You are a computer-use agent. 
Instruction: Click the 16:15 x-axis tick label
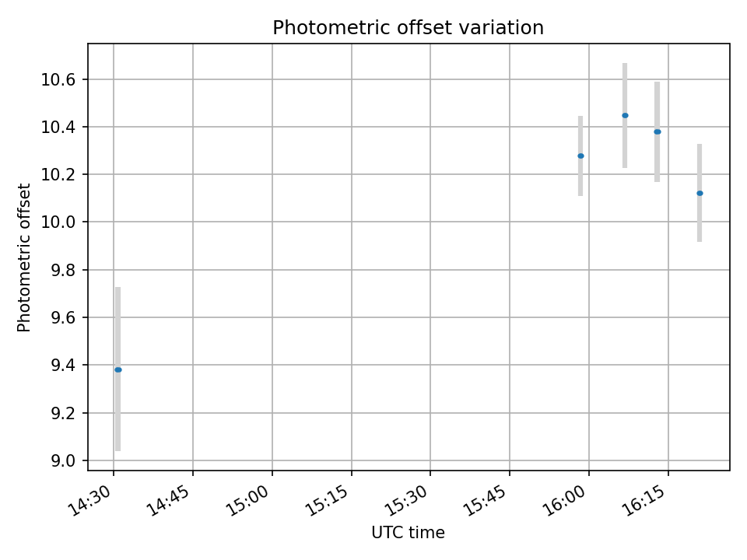[646, 500]
